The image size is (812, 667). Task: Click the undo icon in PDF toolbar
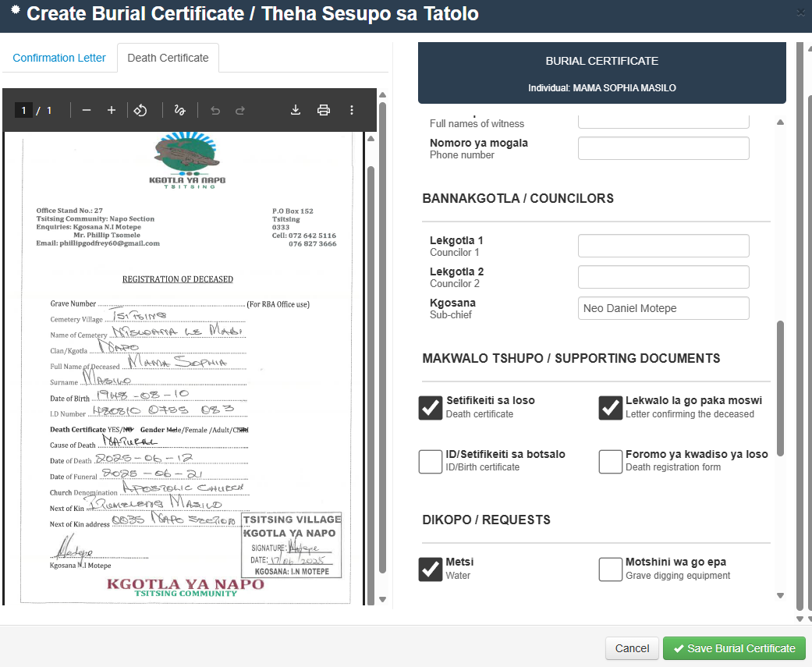215,110
